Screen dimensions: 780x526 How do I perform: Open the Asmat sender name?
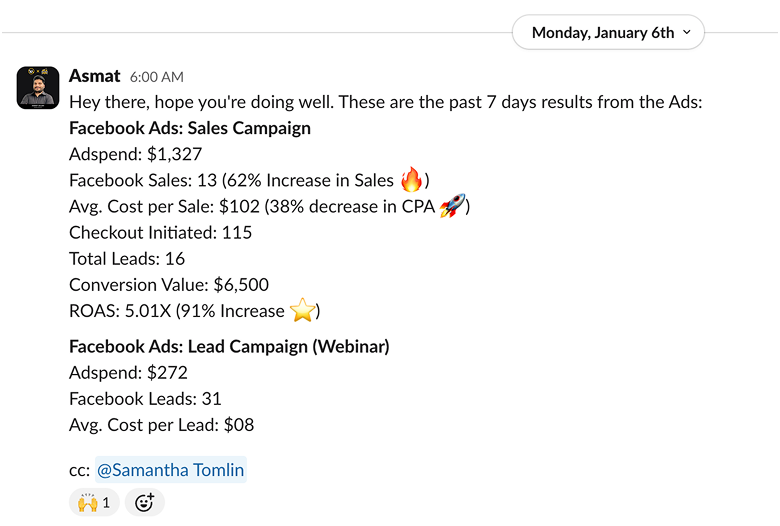point(95,76)
